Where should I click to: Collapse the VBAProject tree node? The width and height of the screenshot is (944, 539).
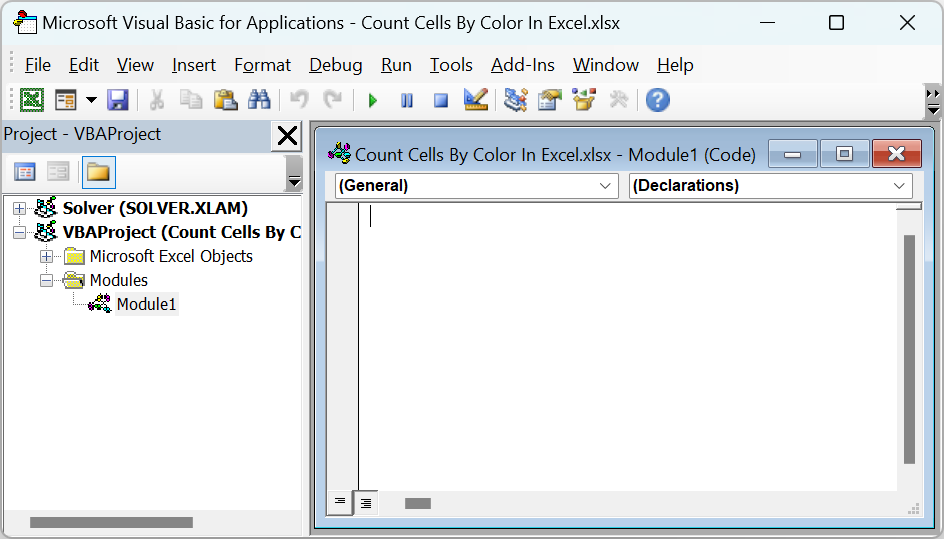[19, 232]
